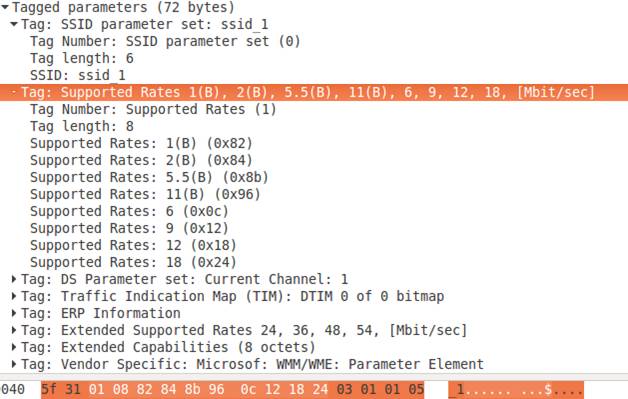Select the Tag length: 6 row
The width and height of the screenshot is (628, 399).
82,58
